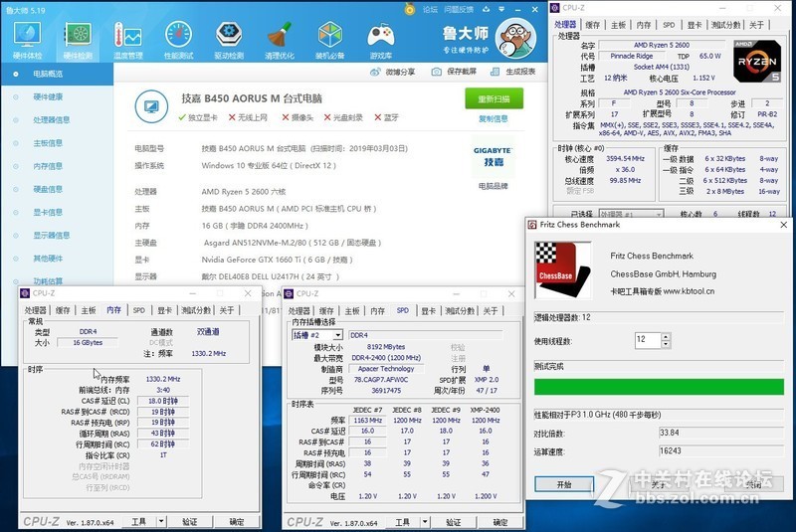Switch to 显卡 tab in CPU-Z SPD-tab window

tap(429, 311)
